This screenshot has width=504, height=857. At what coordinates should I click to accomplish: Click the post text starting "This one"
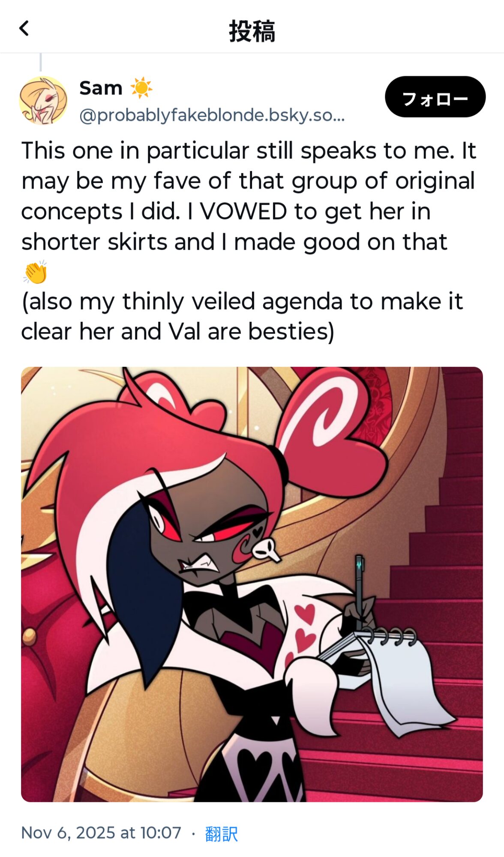249,197
